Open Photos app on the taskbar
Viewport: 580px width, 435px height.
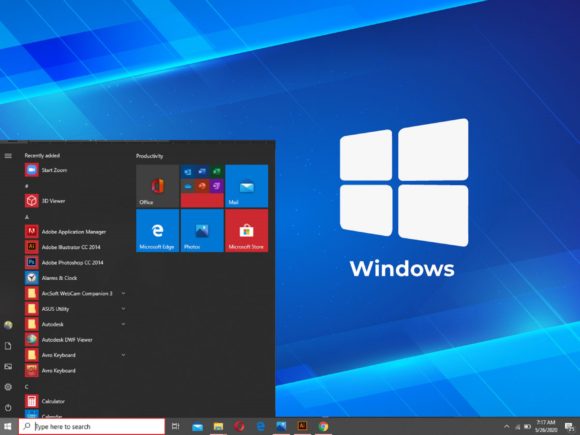(281, 426)
